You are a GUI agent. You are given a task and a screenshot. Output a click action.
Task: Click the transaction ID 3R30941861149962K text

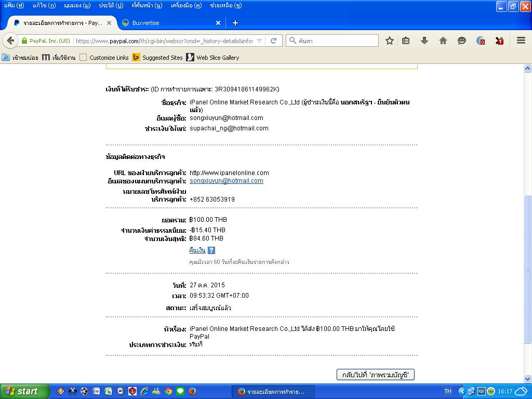point(247,89)
